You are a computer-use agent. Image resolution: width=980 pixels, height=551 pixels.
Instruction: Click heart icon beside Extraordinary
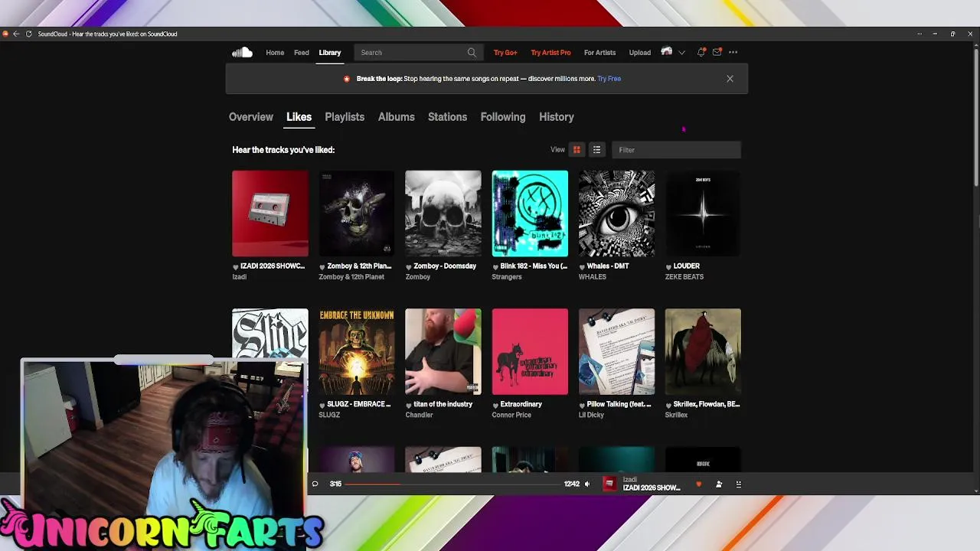(495, 405)
